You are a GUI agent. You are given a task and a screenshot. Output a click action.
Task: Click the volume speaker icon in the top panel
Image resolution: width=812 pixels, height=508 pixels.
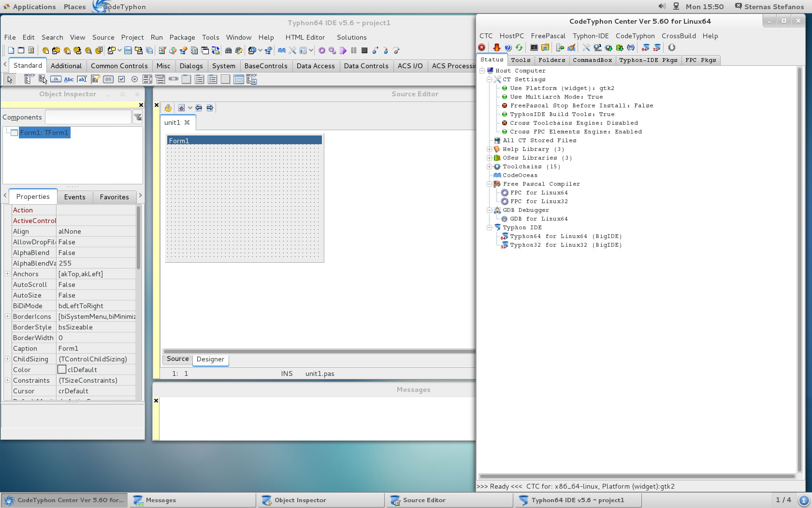(x=662, y=6)
